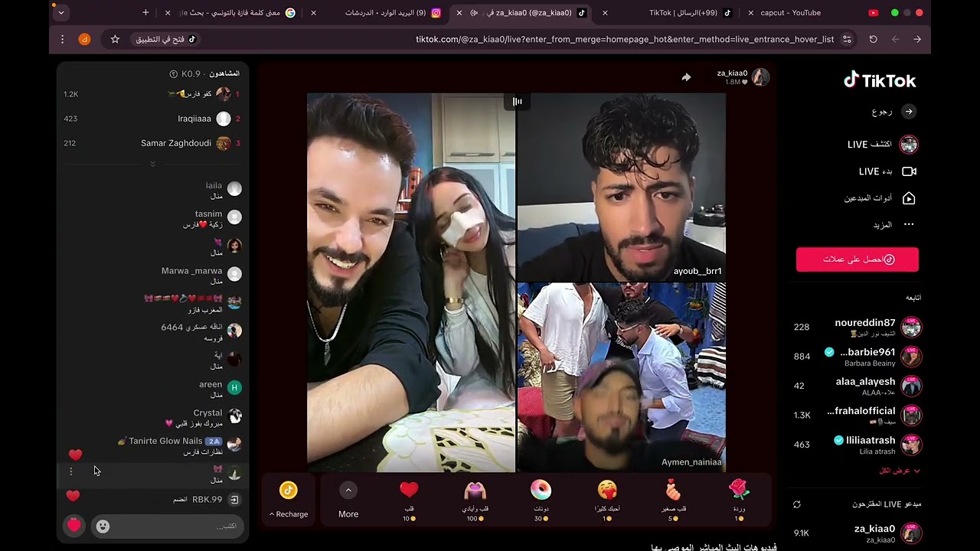Click the browser address bar URL
Image resolution: width=980 pixels, height=551 pixels.
[x=625, y=39]
